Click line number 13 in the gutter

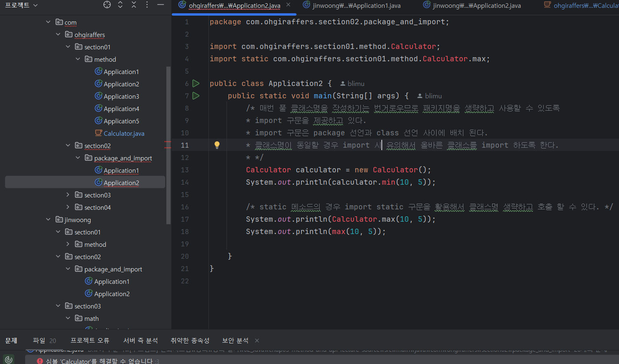[185, 170]
